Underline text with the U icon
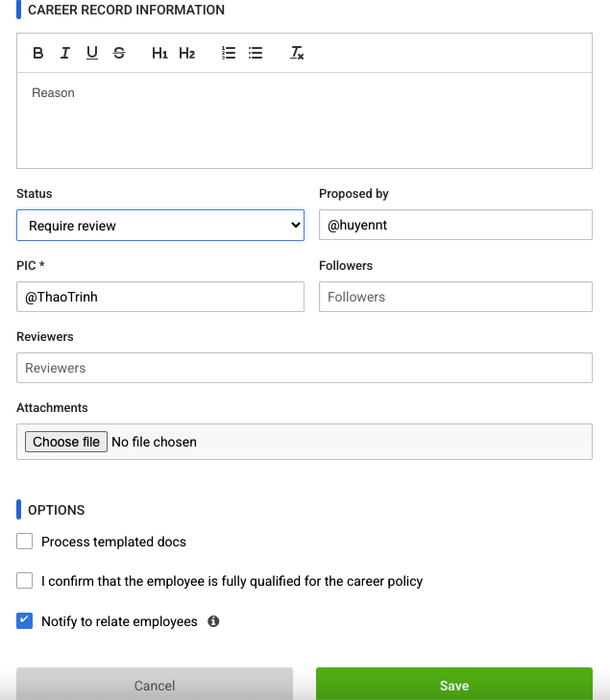 (92, 53)
